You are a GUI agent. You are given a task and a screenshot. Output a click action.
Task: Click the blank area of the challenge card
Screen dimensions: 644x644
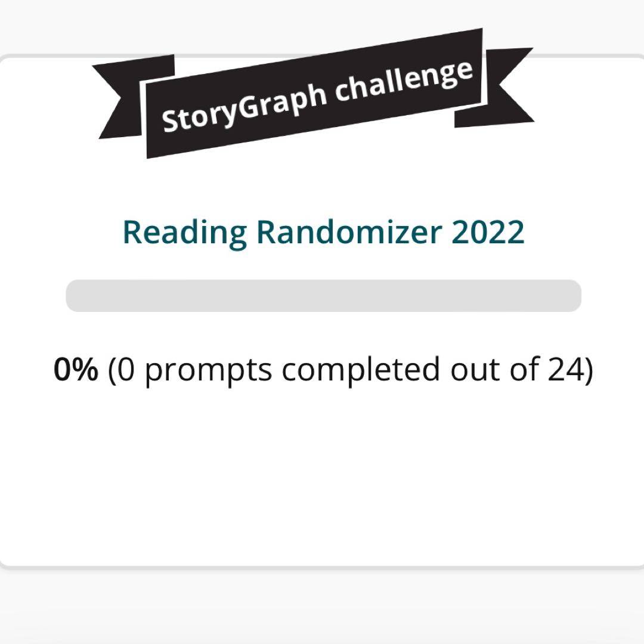(322, 477)
